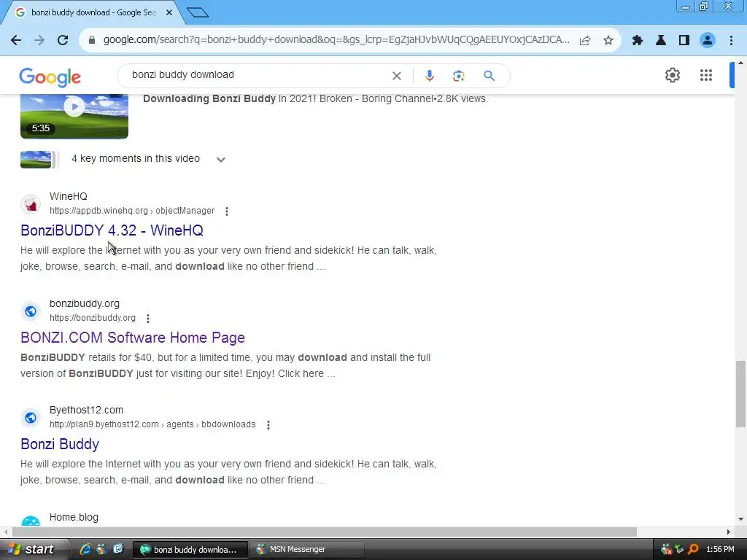The width and height of the screenshot is (747, 560).
Task: Launch Internet Explorer from quick launch
Action: point(85,549)
